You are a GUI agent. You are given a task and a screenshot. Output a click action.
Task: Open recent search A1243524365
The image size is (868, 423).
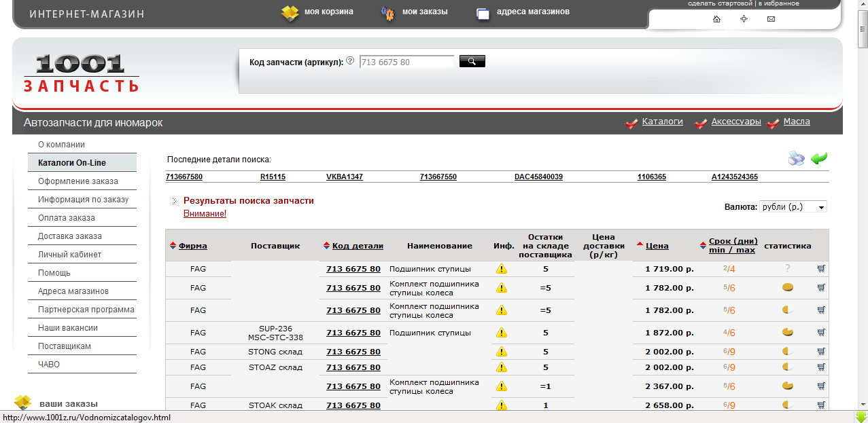pos(735,177)
